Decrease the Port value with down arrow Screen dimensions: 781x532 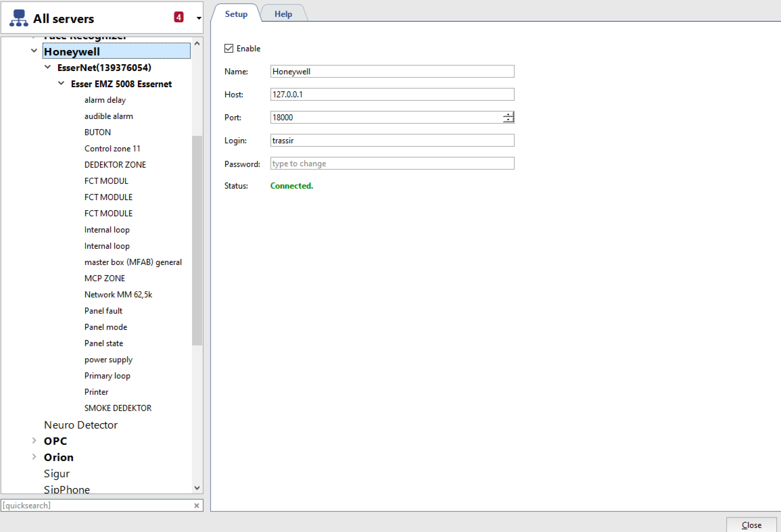(508, 120)
